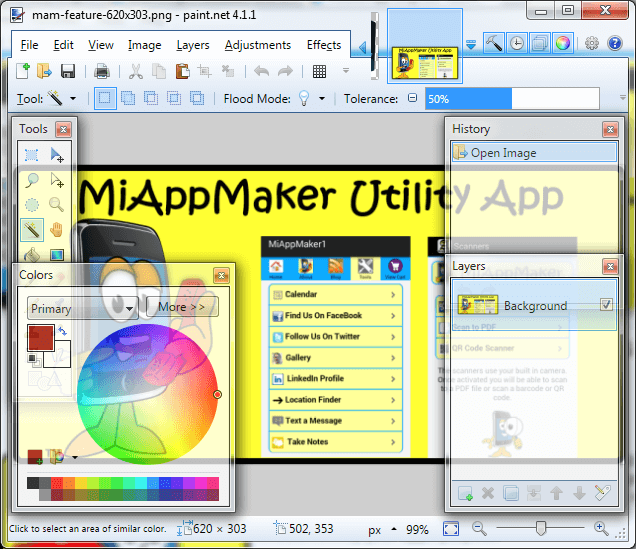
Task: Open the units dropdown arrow beside px
Action: [x=394, y=529]
